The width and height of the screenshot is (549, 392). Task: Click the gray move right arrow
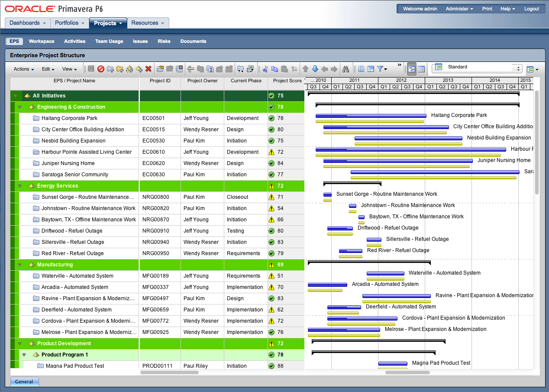[x=334, y=69]
